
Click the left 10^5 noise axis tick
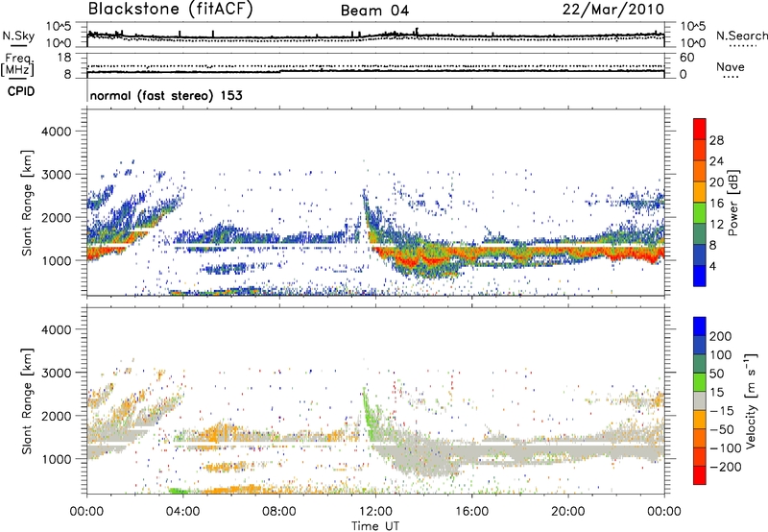click(x=59, y=26)
